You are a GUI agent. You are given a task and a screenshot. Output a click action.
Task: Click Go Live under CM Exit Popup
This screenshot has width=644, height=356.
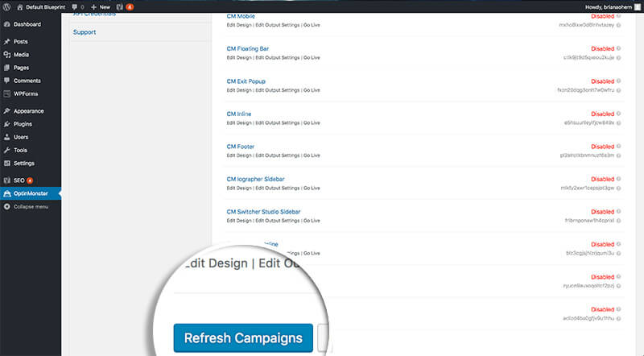click(x=312, y=90)
